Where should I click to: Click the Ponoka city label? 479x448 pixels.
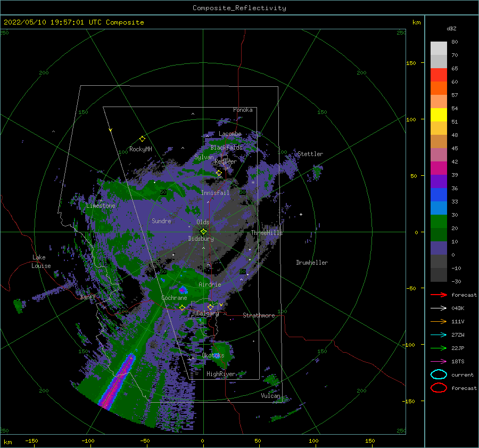click(x=243, y=110)
